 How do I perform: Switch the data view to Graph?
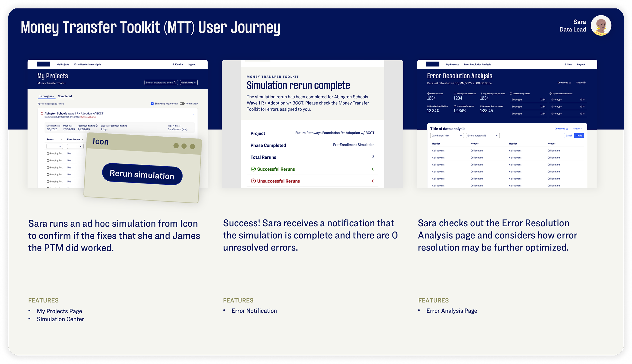click(x=569, y=135)
